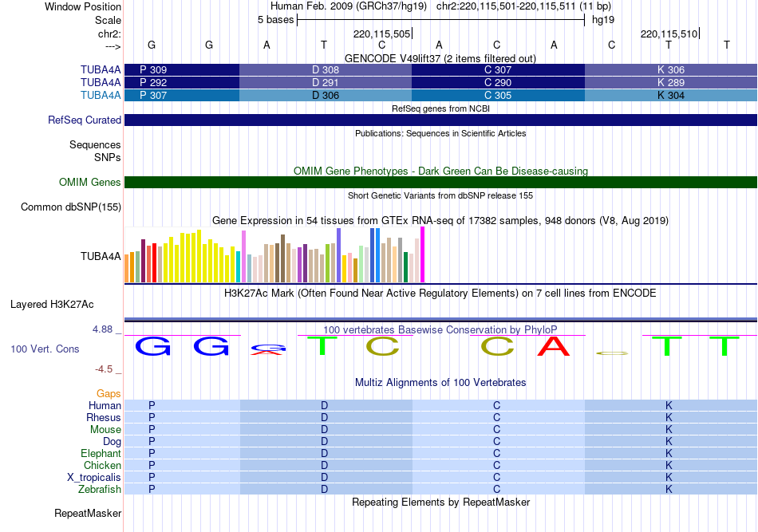
Task: Click the Mouse species label
Action: 105,430
